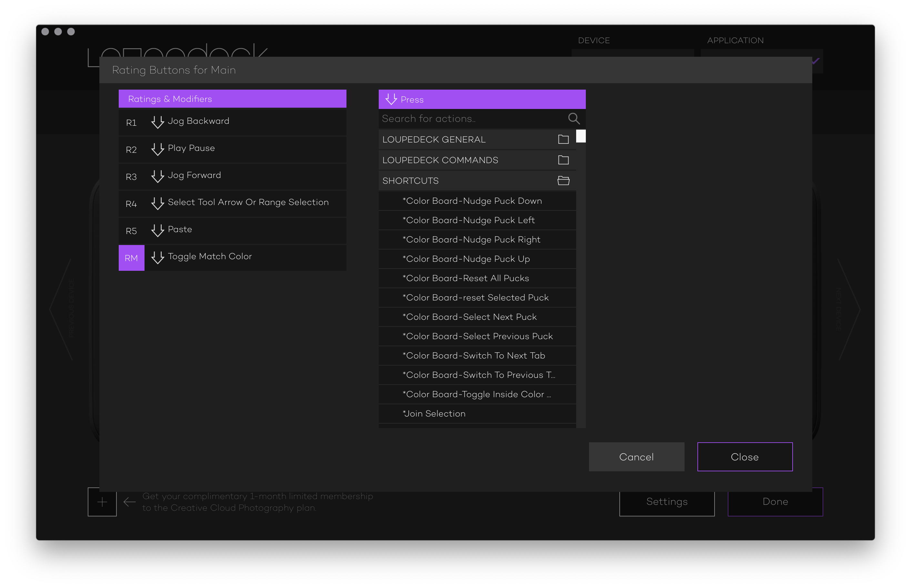Click the press arrow icon beside Paste
This screenshot has width=911, height=588.
pos(157,230)
